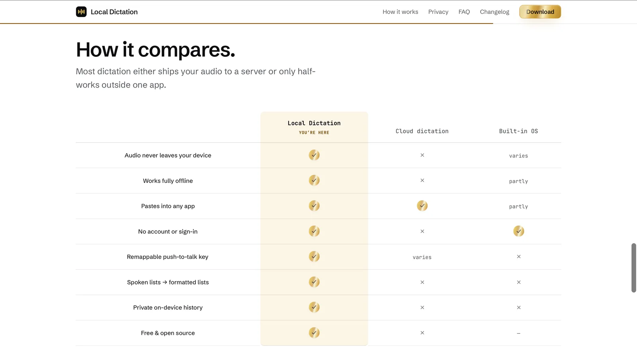Click the Local Dictation check for Works fully offline
This screenshot has height=364, width=637.
pyautogui.click(x=314, y=181)
